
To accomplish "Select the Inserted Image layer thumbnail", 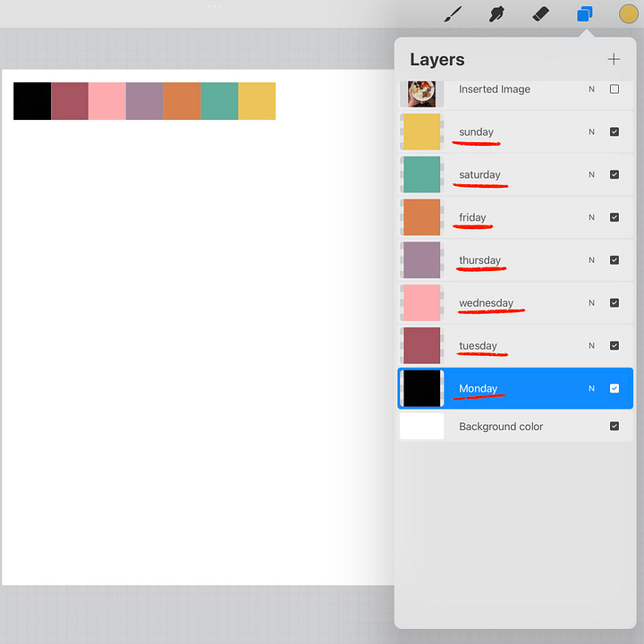I will [x=422, y=94].
